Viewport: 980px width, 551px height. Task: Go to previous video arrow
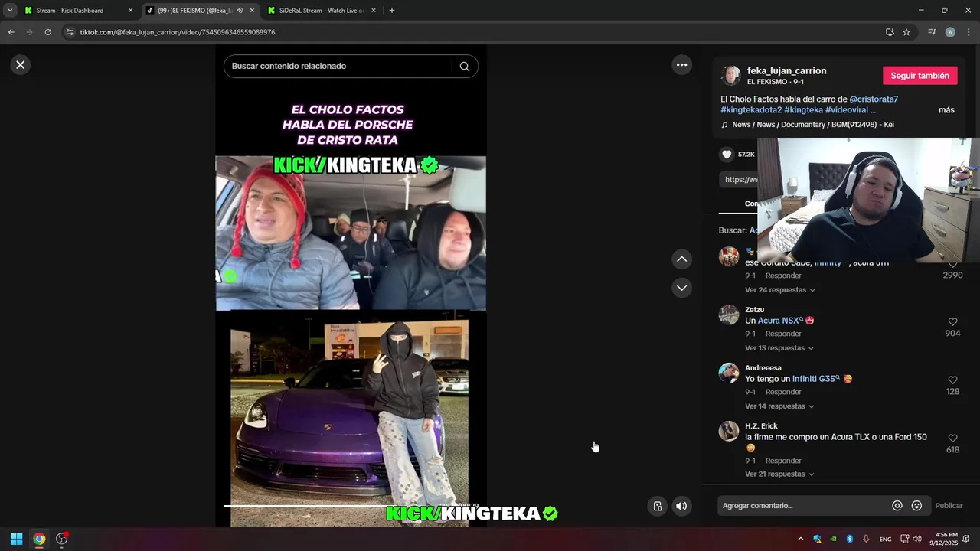point(681,259)
